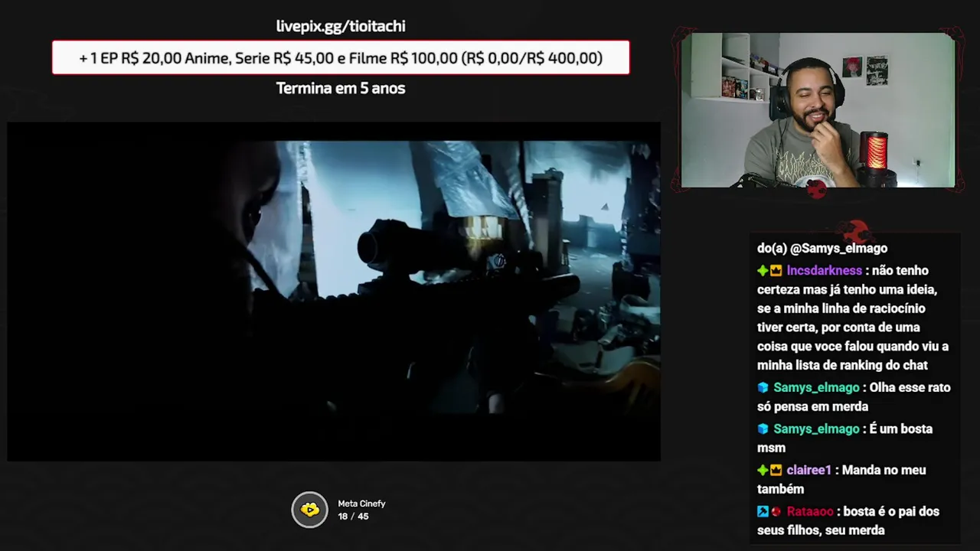Click the clairee1 username in chat

[x=808, y=471]
